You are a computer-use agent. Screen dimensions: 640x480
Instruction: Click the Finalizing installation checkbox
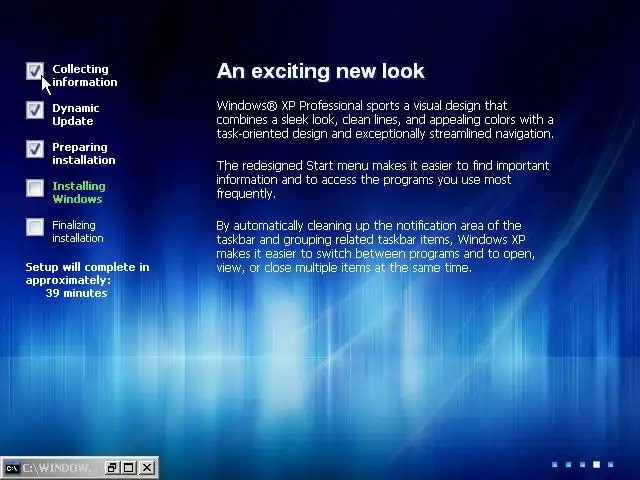pyautogui.click(x=35, y=227)
